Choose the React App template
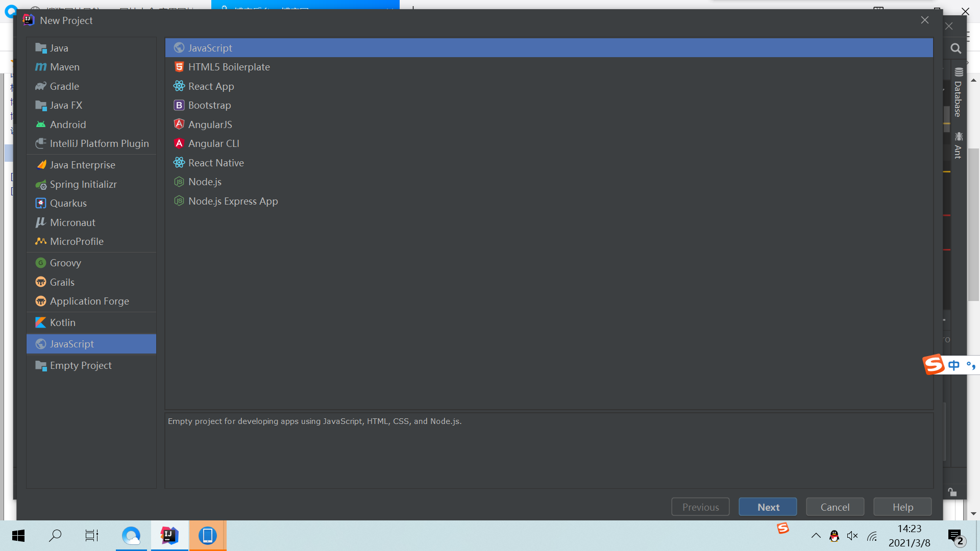Image resolution: width=980 pixels, height=551 pixels. pos(211,86)
